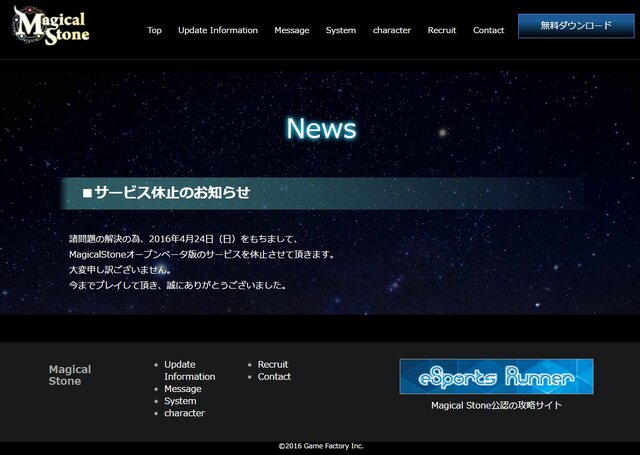
Task: Click the footer Magical Stone title
Action: click(x=70, y=375)
